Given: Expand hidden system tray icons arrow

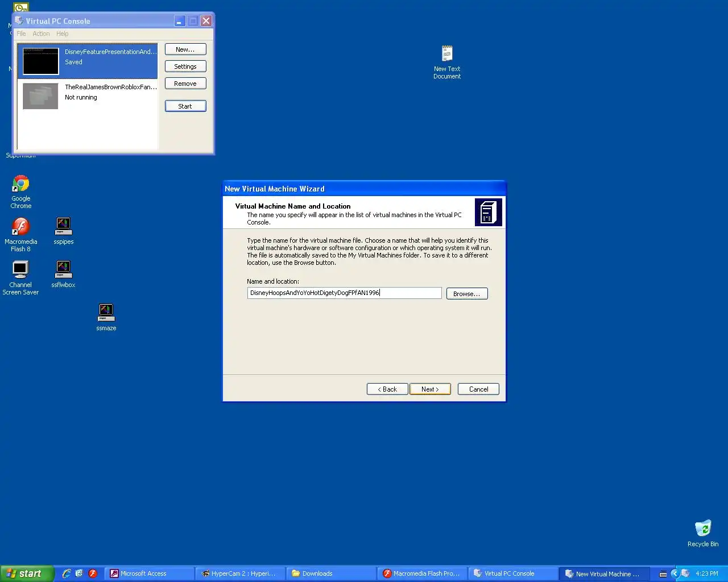Looking at the screenshot, I should (675, 573).
